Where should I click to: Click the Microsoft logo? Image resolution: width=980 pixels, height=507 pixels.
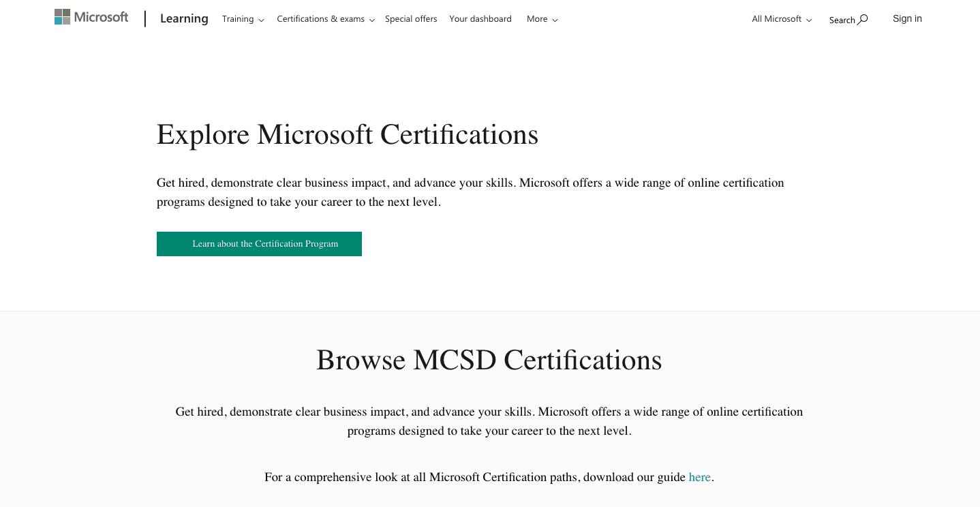click(x=91, y=17)
